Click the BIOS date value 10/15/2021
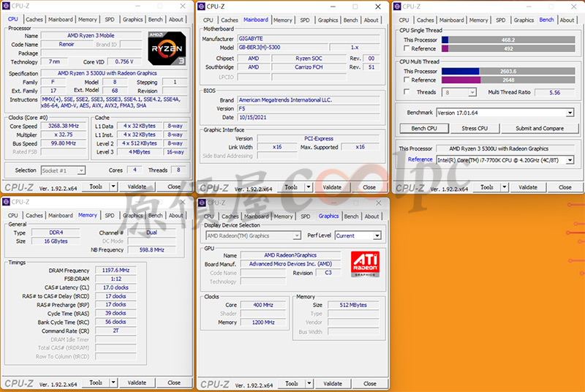The height and width of the screenshot is (392, 585). coord(309,117)
